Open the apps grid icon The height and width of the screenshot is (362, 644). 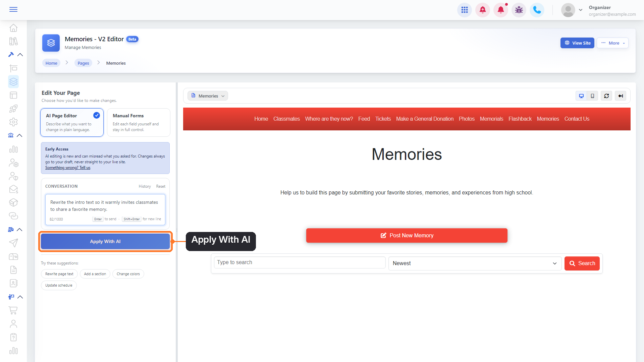click(x=465, y=10)
